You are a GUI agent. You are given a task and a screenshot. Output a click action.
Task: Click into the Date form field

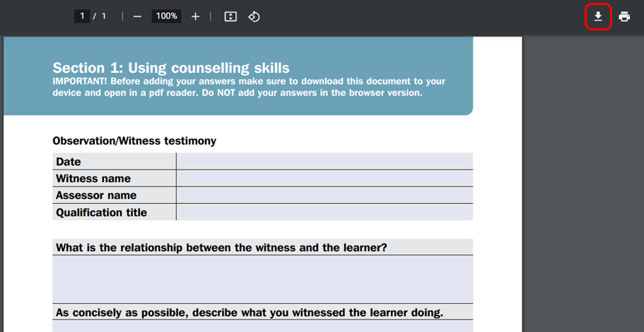pos(324,161)
